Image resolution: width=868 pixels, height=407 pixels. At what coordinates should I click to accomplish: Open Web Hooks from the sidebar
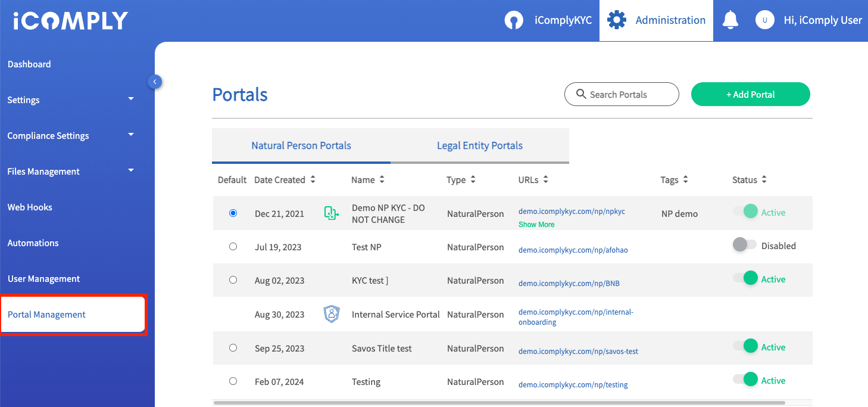click(30, 207)
